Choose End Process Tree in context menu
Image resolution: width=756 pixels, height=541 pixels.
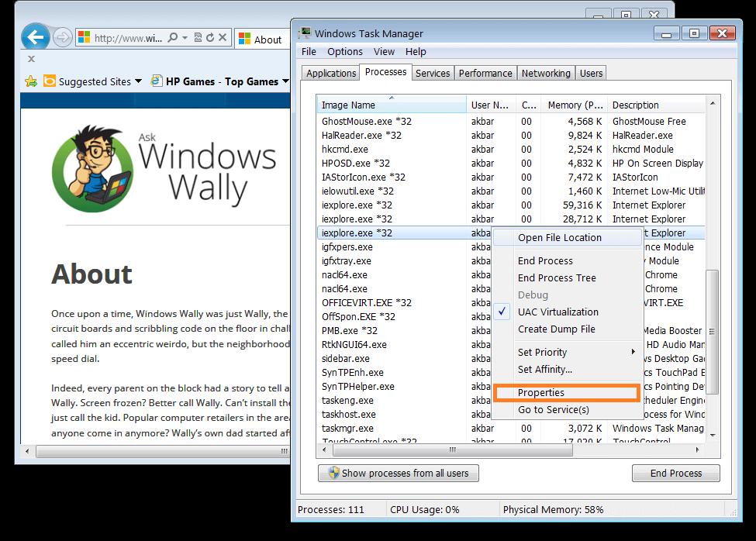(x=568, y=278)
